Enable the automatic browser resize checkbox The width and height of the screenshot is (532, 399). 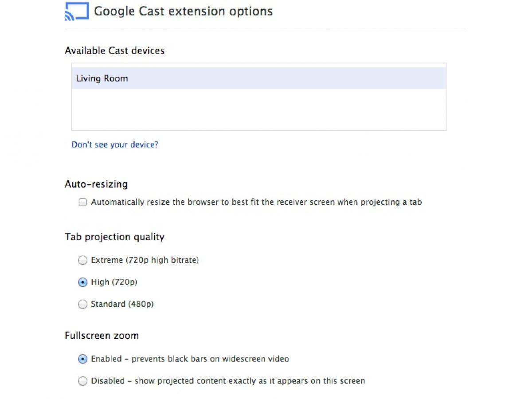tap(82, 203)
